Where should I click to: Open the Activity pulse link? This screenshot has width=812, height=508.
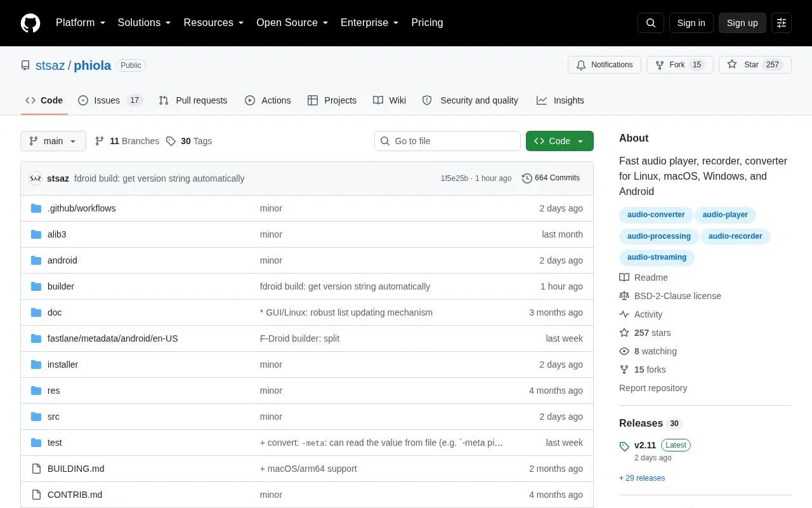point(641,314)
